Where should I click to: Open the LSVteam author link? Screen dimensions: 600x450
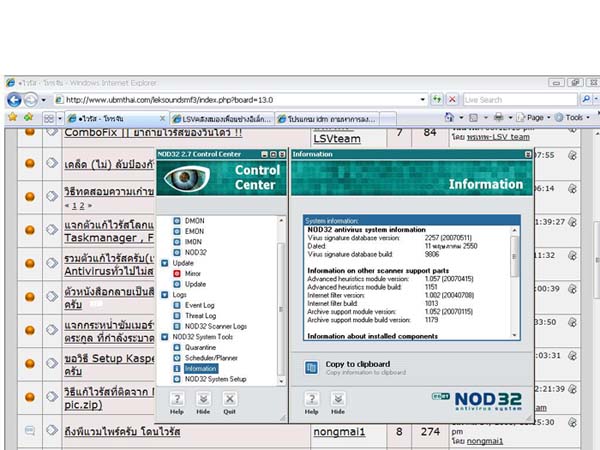pyautogui.click(x=337, y=139)
